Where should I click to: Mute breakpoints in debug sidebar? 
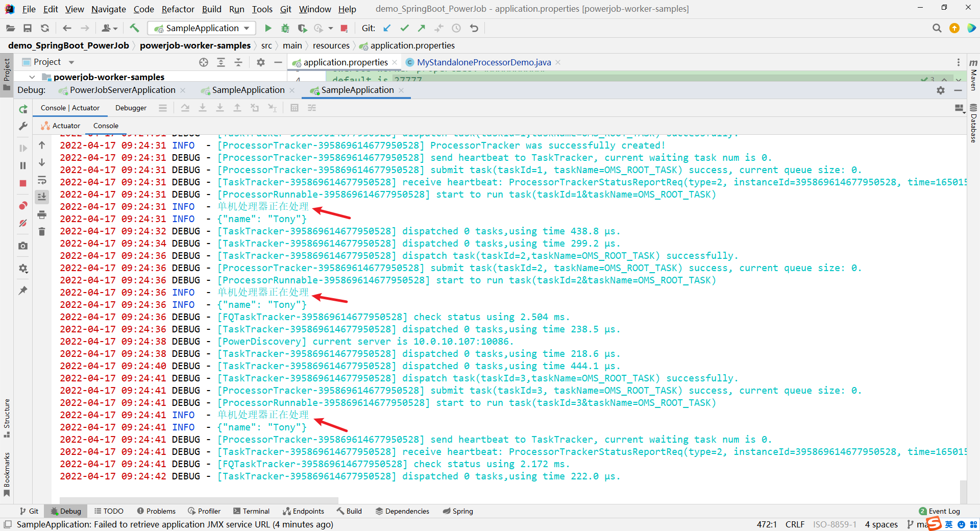click(x=23, y=223)
